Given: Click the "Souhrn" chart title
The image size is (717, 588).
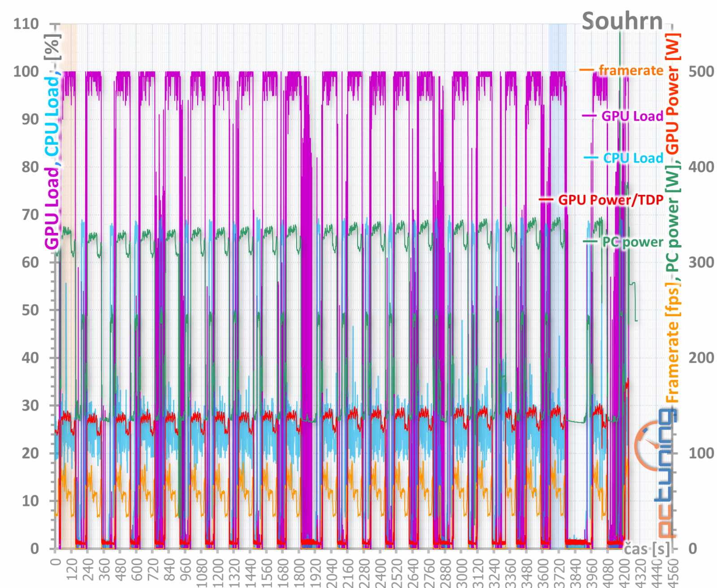Looking at the screenshot, I should coord(622,21).
